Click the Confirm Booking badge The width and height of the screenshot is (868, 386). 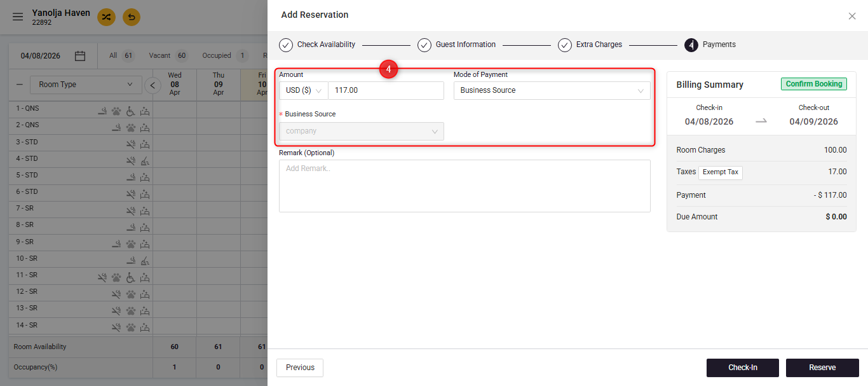(814, 84)
